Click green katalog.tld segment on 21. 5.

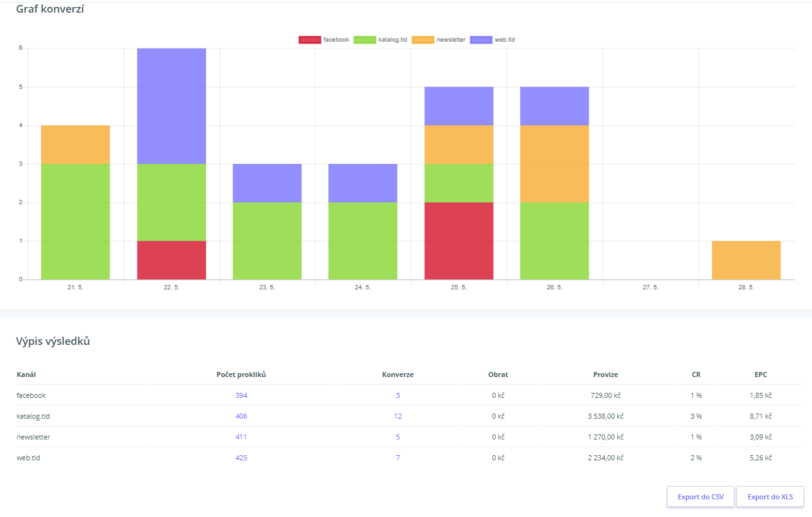76,221
